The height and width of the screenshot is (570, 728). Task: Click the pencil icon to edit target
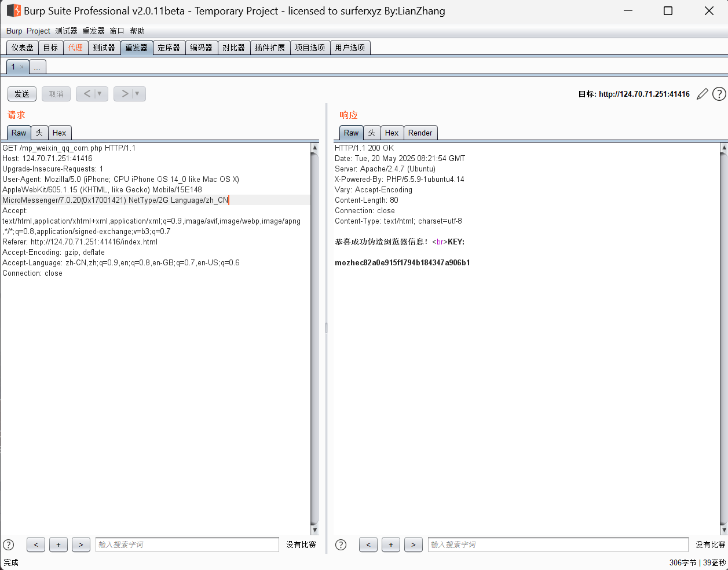[x=703, y=94]
